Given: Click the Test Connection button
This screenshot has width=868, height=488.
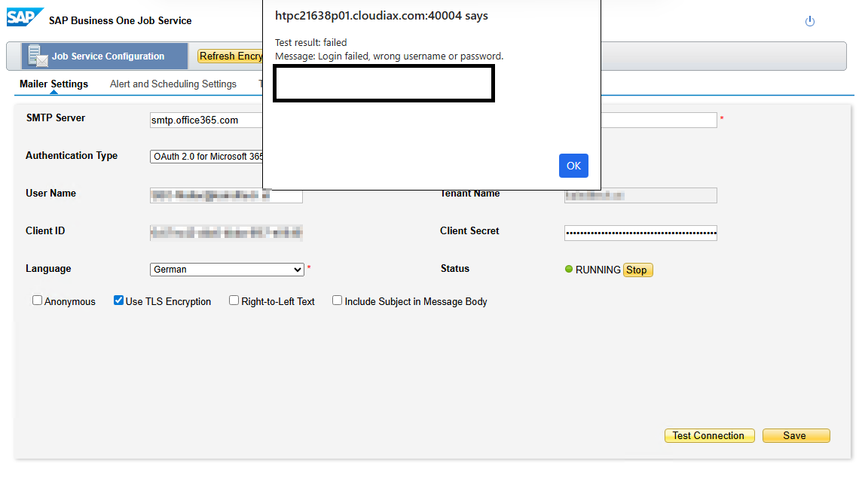Looking at the screenshot, I should [709, 435].
